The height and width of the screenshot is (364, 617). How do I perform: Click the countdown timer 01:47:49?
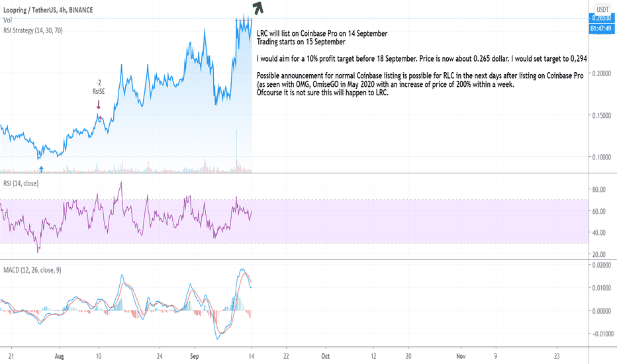tap(602, 28)
